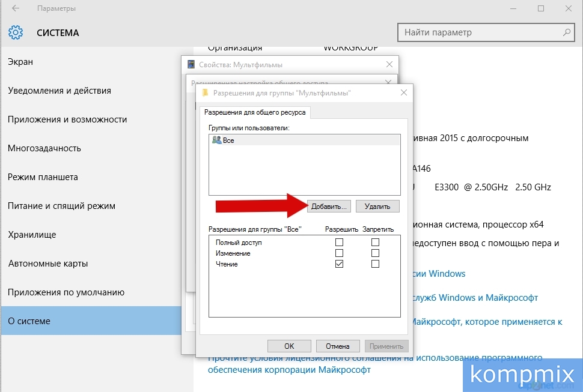583x392 pixels.
Task: Deny Чтение permission
Action: coord(375,264)
